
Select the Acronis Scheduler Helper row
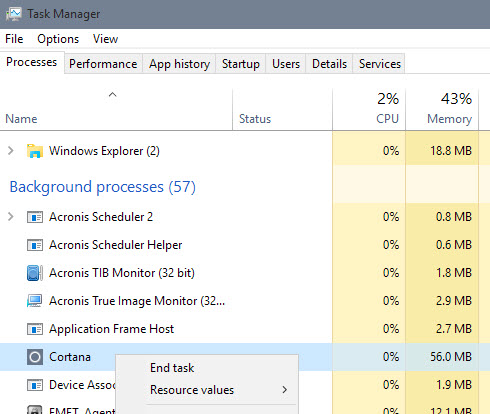point(245,245)
